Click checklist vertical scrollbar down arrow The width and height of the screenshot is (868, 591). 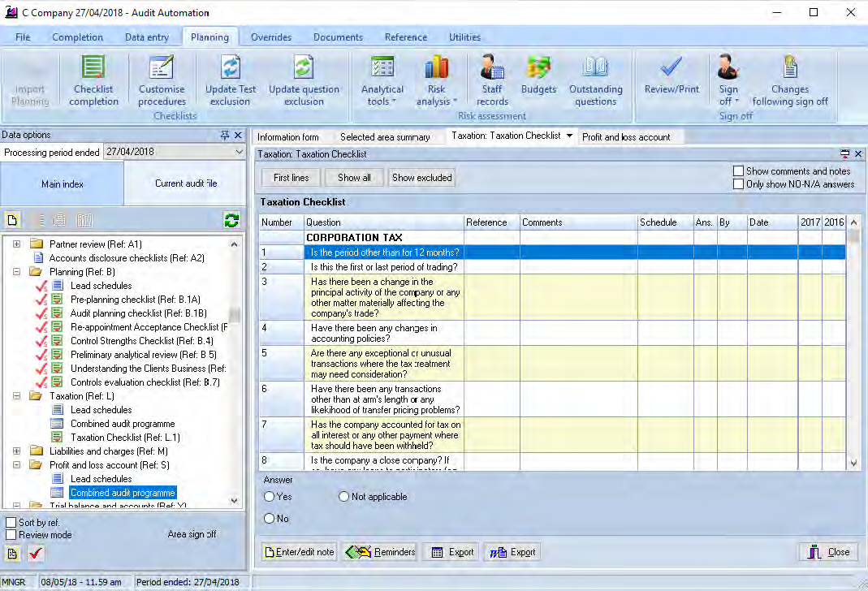click(x=853, y=464)
